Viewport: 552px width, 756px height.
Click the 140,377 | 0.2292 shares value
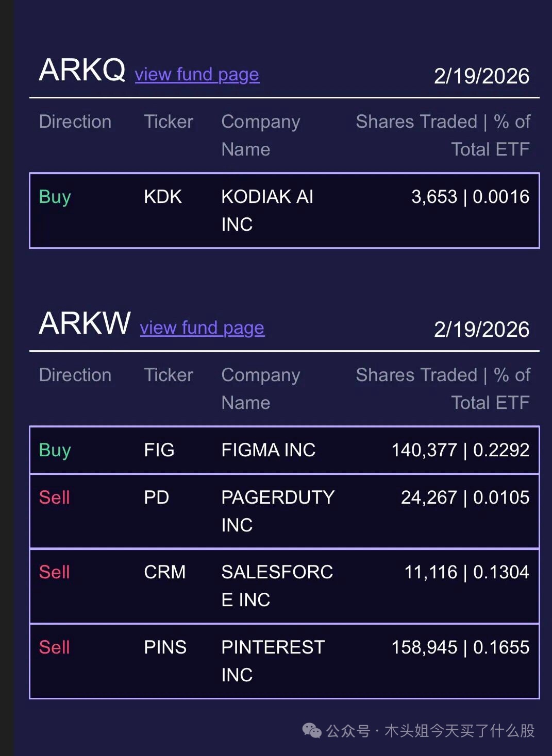[460, 450]
